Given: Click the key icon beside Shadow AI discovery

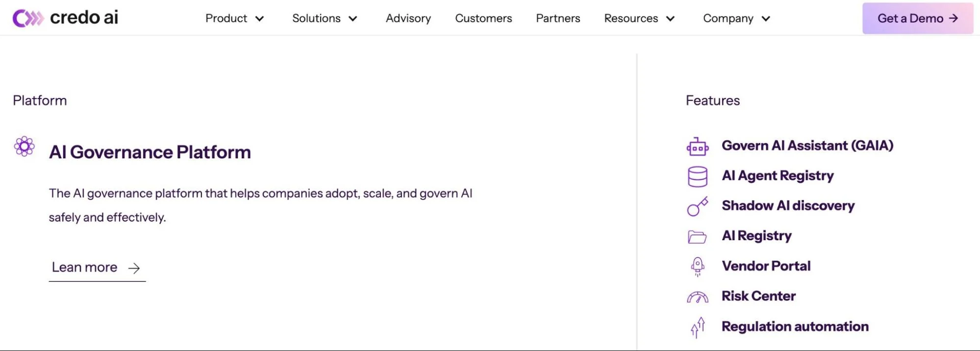Looking at the screenshot, I should pyautogui.click(x=697, y=206).
